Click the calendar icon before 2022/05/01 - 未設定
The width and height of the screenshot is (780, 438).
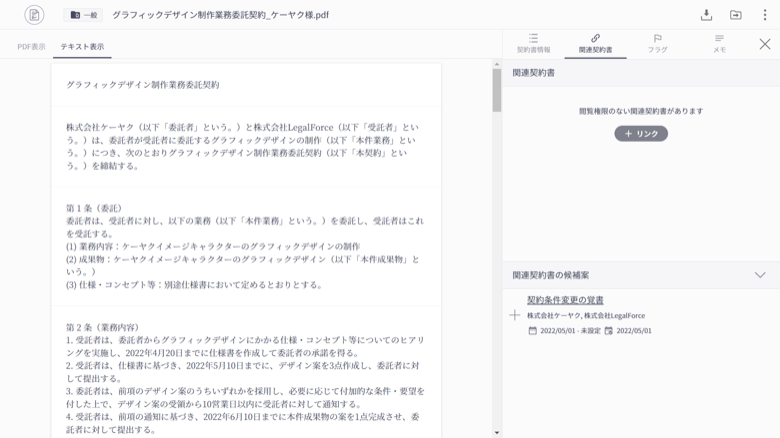532,330
